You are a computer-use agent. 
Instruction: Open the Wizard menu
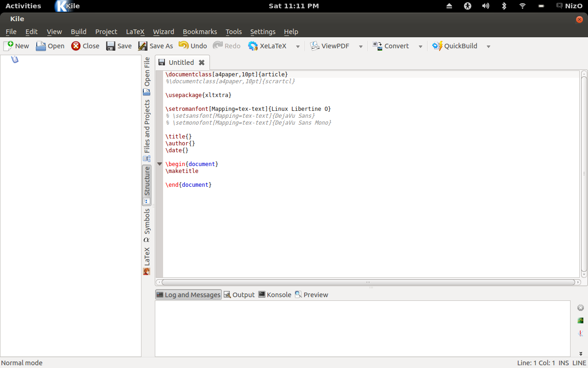(164, 32)
